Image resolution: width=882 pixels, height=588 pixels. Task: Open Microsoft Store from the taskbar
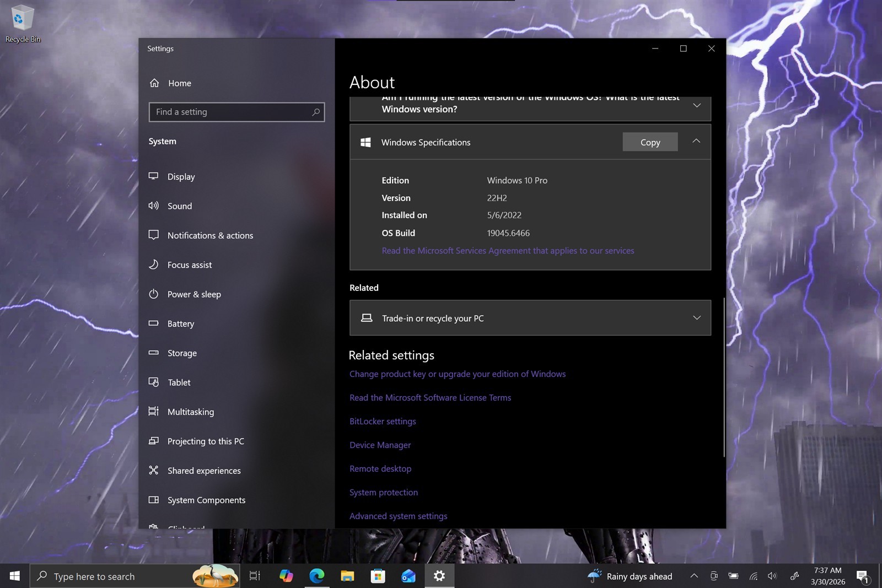pos(378,576)
